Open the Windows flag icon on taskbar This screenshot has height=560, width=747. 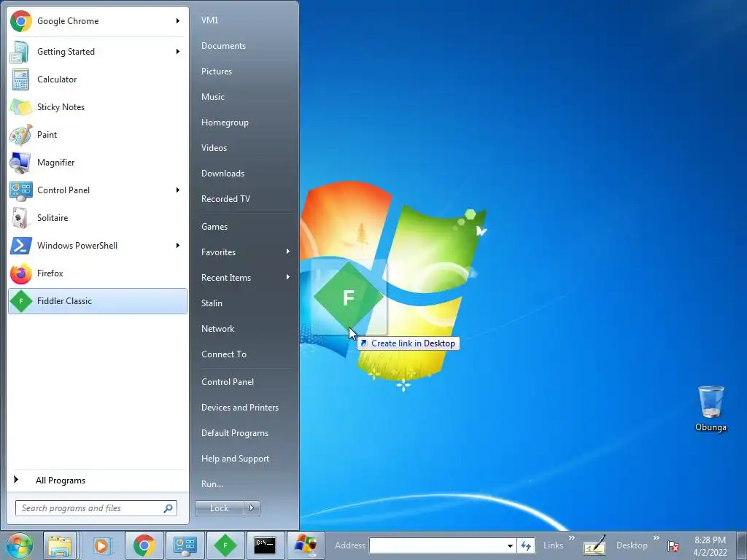pos(306,545)
